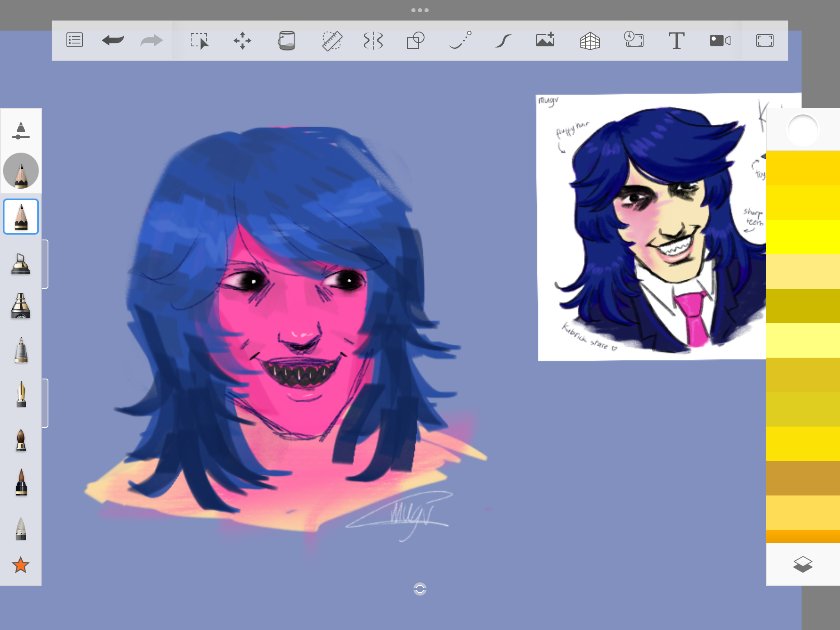Enter full screen mode
This screenshot has width=840, height=630.
765,41
